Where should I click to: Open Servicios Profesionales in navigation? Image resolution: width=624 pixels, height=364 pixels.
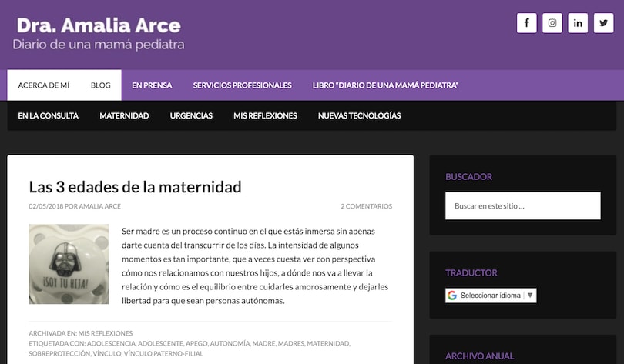point(242,85)
